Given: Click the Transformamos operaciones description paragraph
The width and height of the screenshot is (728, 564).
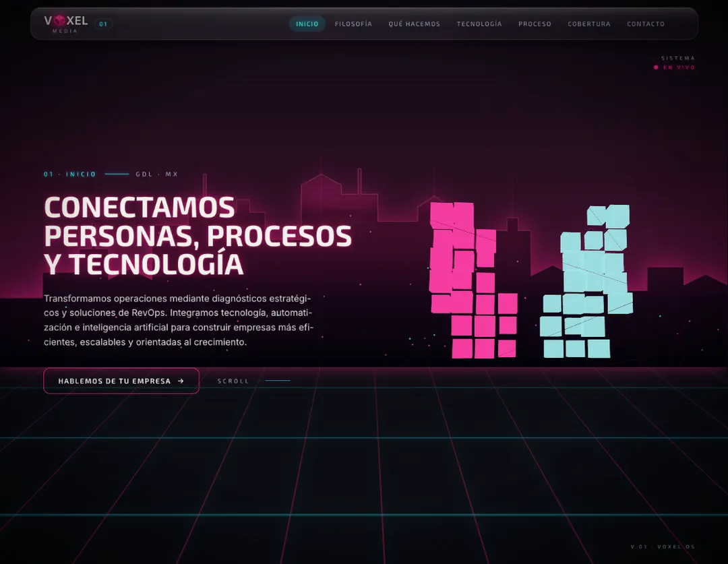Looking at the screenshot, I should tap(179, 320).
